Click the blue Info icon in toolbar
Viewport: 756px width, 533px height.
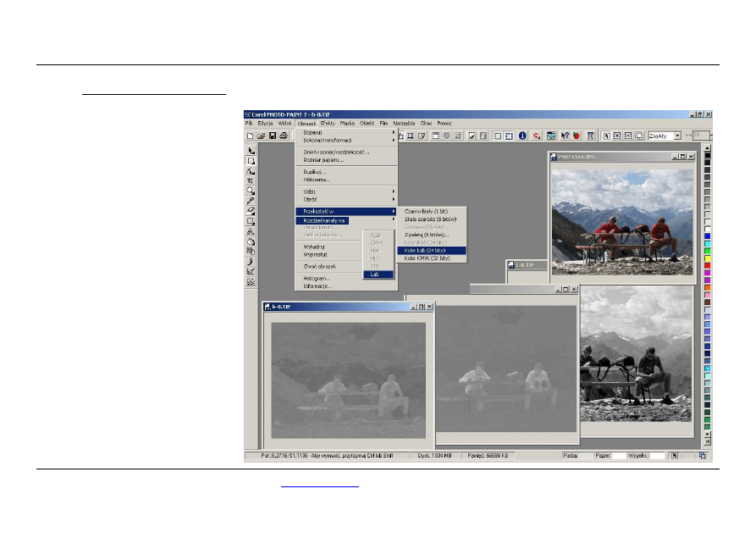pyautogui.click(x=522, y=136)
